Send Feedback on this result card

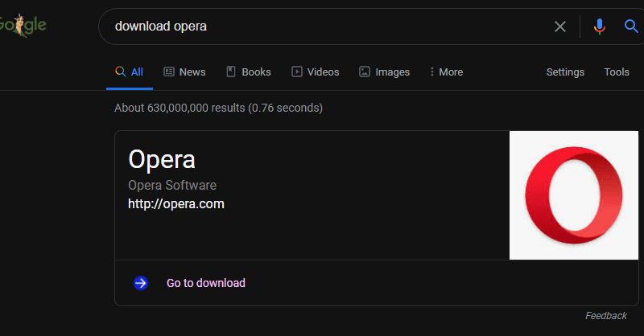(606, 315)
